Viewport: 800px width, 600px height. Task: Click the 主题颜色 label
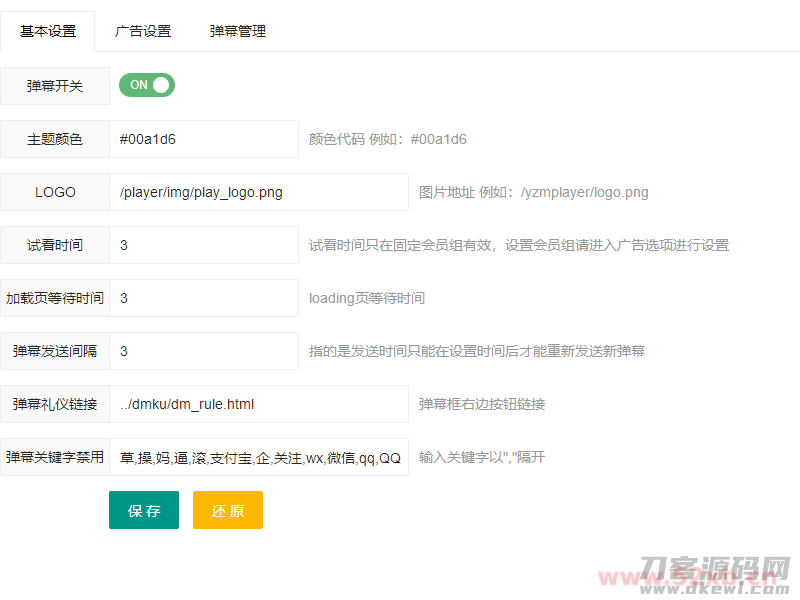55,139
